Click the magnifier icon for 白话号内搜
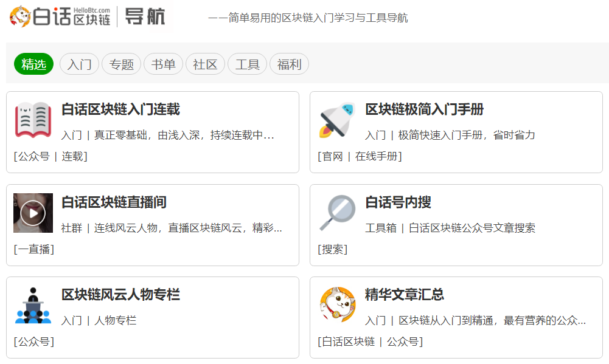Viewport: 609px width, 364px height. (337, 213)
